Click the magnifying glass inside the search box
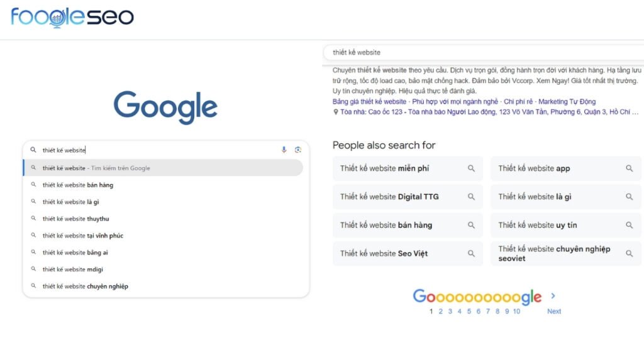644x362 pixels. (33, 150)
